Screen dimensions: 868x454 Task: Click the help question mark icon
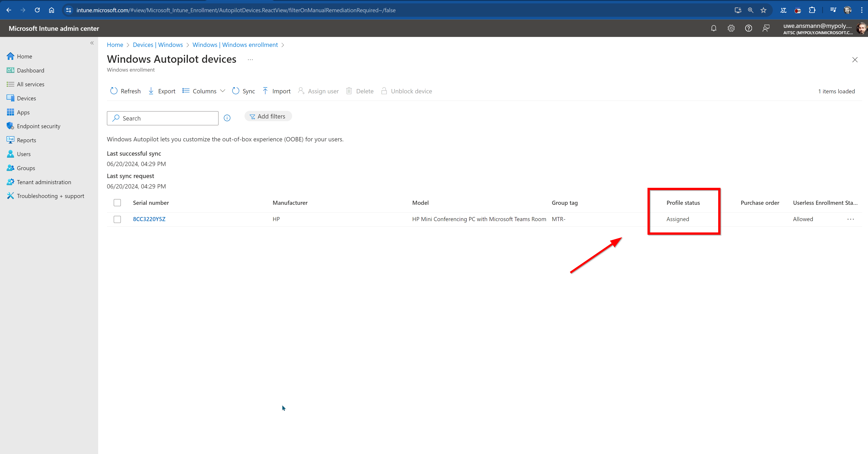click(x=748, y=28)
